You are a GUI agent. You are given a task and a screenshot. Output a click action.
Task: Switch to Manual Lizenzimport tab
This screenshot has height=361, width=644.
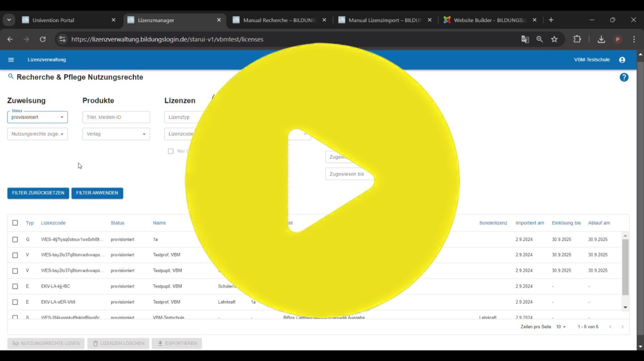(384, 20)
